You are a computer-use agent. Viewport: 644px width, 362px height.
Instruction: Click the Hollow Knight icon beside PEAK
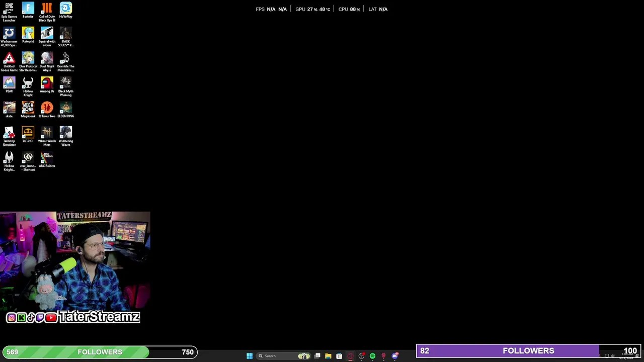coord(28,87)
